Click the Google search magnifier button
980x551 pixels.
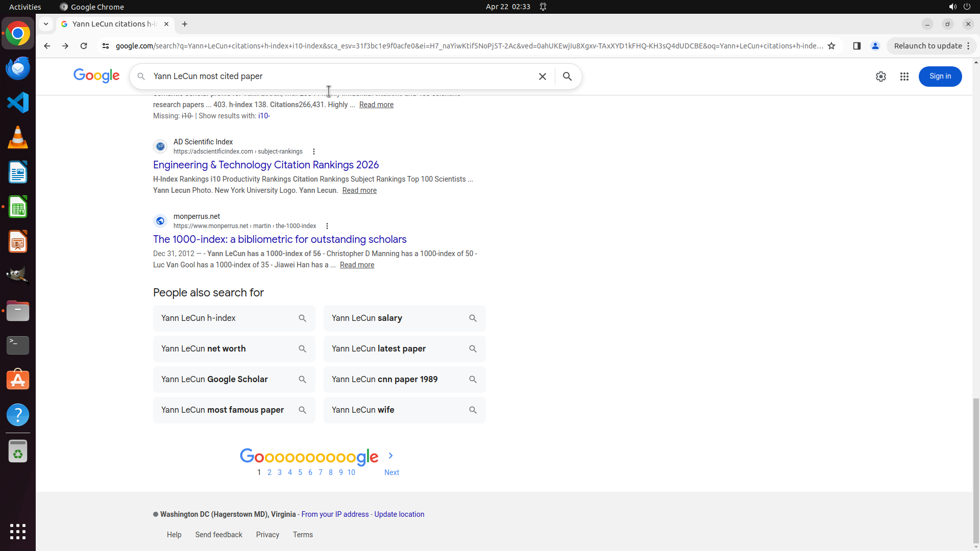point(567,77)
